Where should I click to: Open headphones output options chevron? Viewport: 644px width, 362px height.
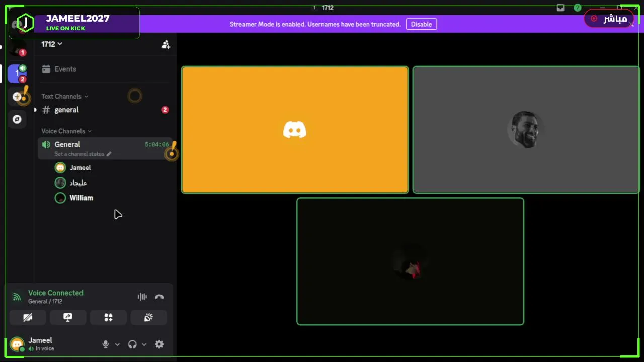[x=144, y=344]
